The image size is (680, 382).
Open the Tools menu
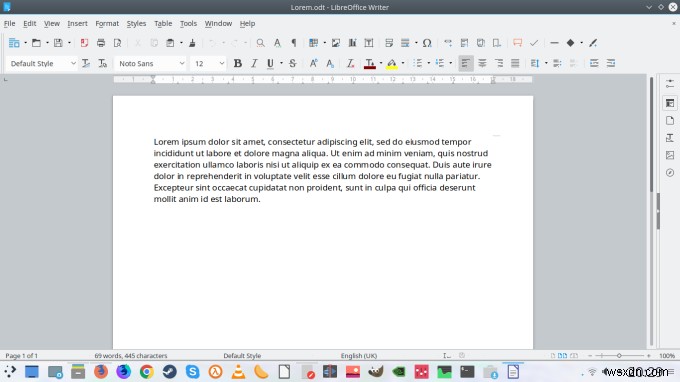point(188,23)
